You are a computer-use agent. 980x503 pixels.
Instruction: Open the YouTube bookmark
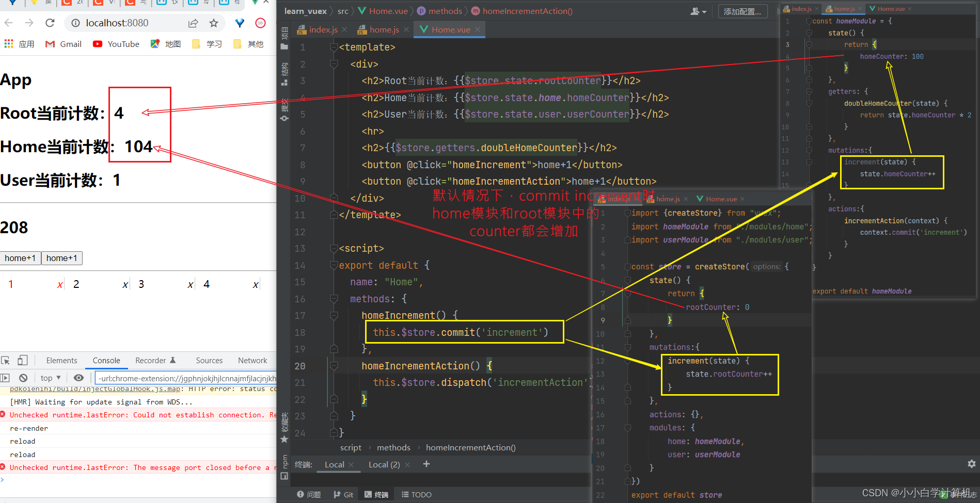click(116, 44)
